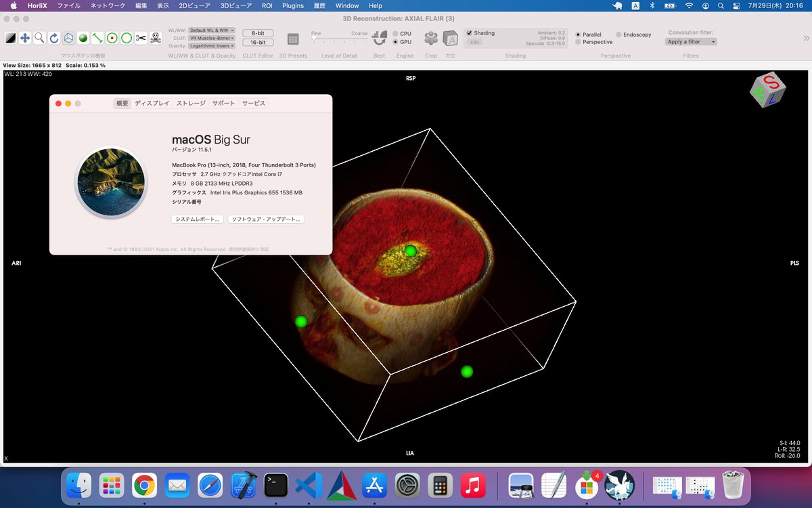Click the orientation cube toolbar icon

pyautogui.click(x=451, y=39)
